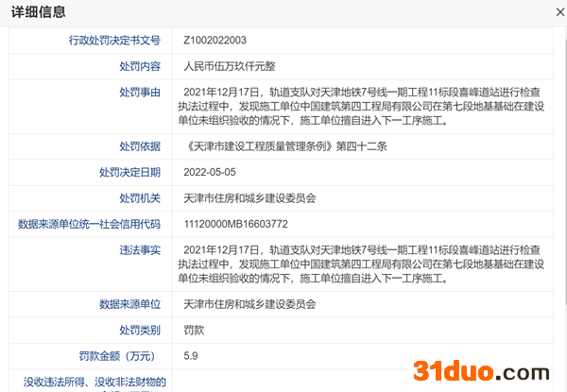Select the 处罚决定日期 row label

point(129,172)
